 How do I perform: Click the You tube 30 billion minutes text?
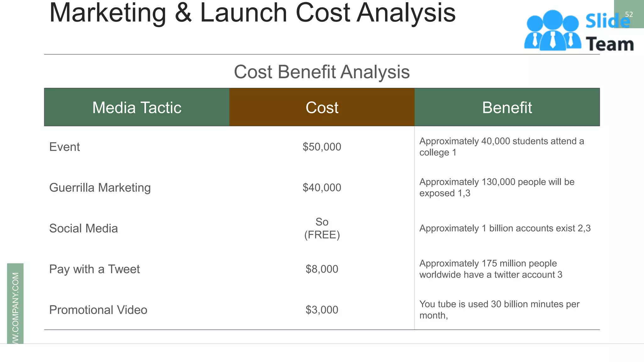[499, 310]
